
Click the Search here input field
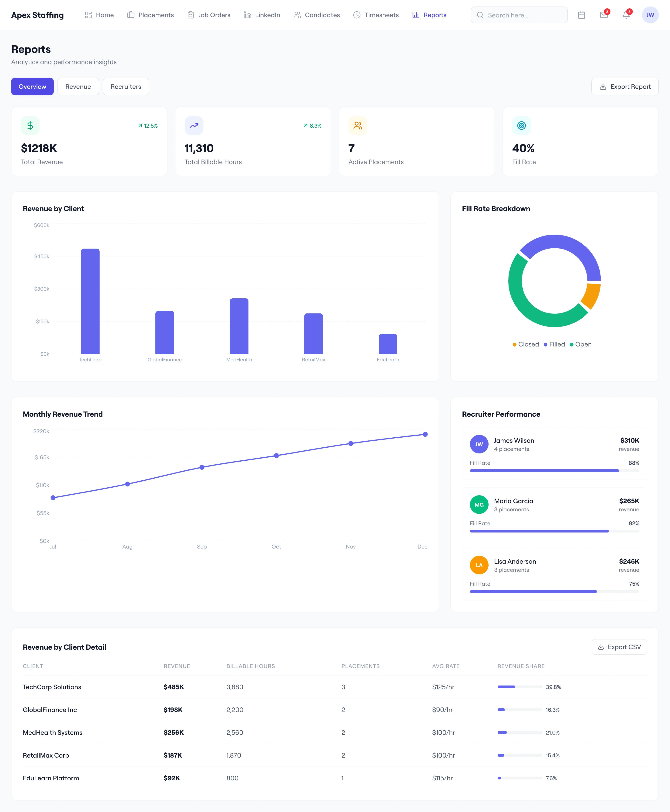[x=519, y=15]
